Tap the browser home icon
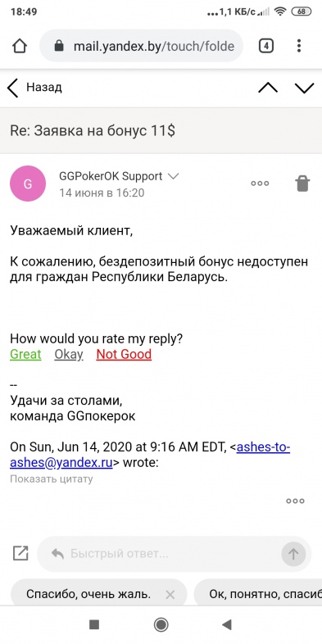Screen dimensions: 322x644 click(x=20, y=46)
